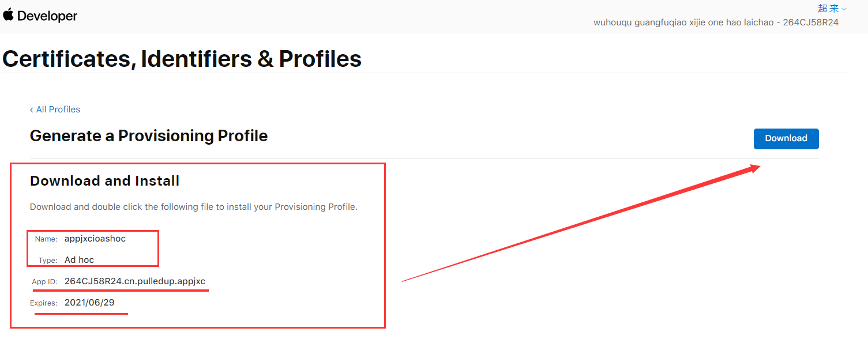Click the team name 264CJ58R24 text
The image size is (868, 343).
(x=715, y=22)
